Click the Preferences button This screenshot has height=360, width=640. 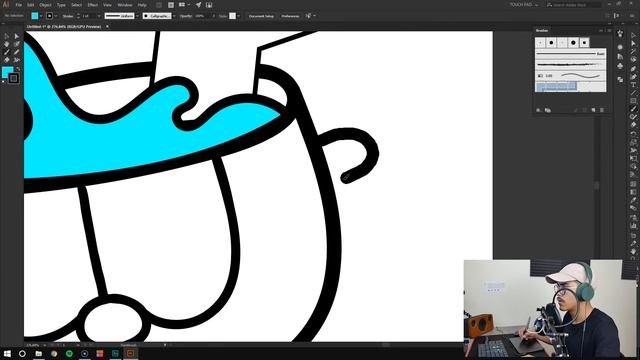tap(290, 16)
